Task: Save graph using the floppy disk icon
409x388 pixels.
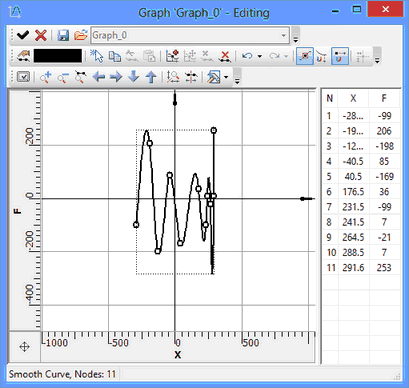Action: (x=63, y=35)
